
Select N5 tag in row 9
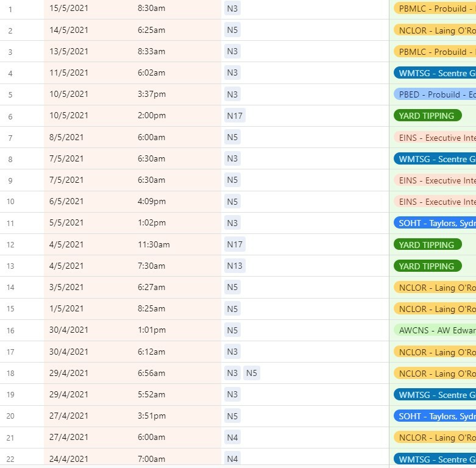tap(232, 180)
